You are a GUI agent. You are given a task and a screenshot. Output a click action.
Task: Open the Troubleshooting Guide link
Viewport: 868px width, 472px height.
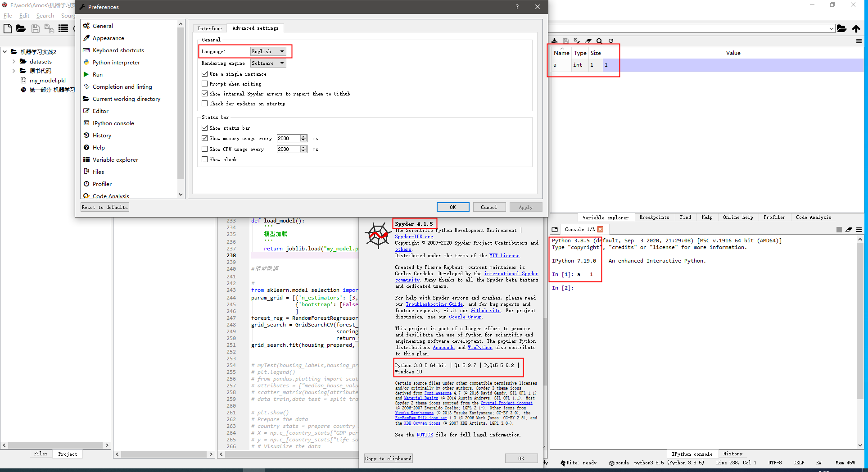pyautogui.click(x=434, y=304)
